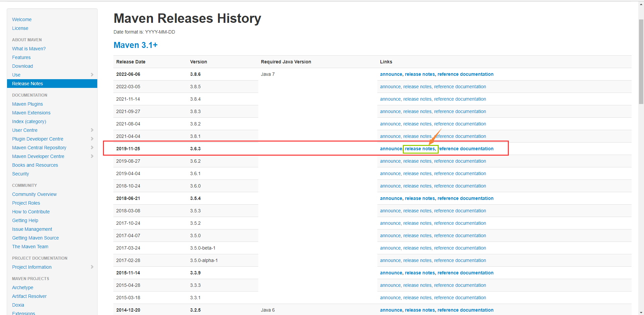Open Index (category) link
Screen dimensions: 644x315
point(29,121)
